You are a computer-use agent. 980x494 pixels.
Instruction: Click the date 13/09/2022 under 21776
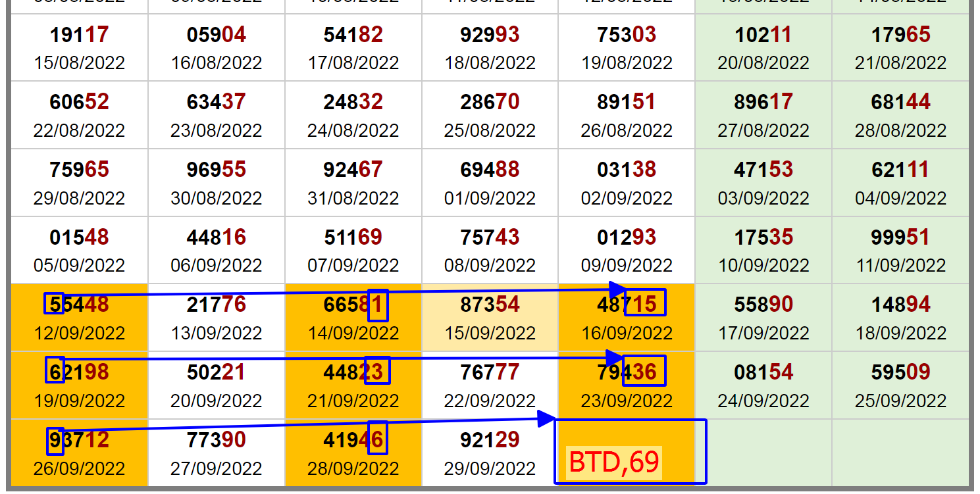[x=216, y=333]
